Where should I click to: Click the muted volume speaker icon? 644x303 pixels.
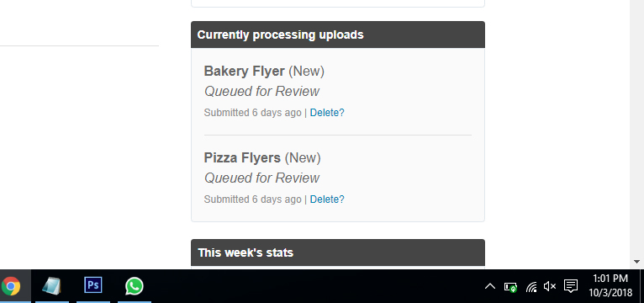[550, 286]
